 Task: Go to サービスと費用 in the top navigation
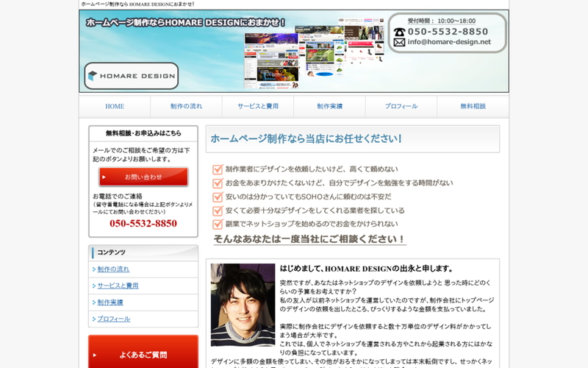258,106
